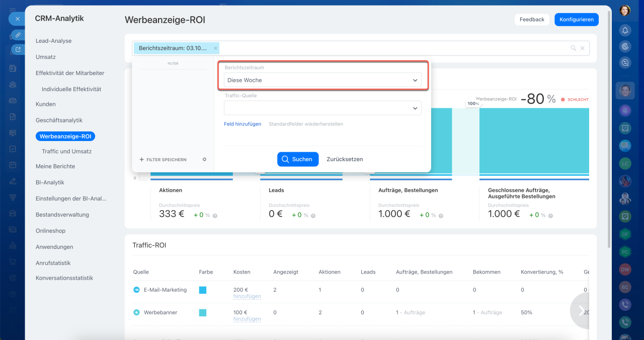Close the slider panel with X button

coord(17,19)
